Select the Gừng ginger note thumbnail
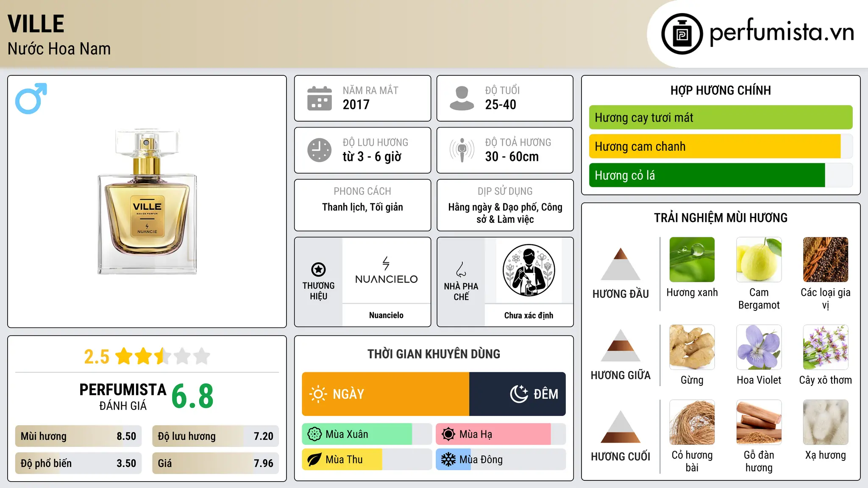868x488 pixels. (x=692, y=347)
